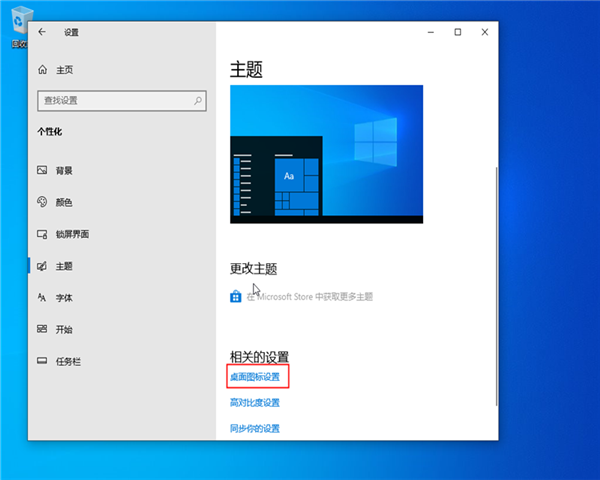Select the 任务栏 taskbar icon in sidebar
This screenshot has width=600, height=480.
click(x=42, y=361)
